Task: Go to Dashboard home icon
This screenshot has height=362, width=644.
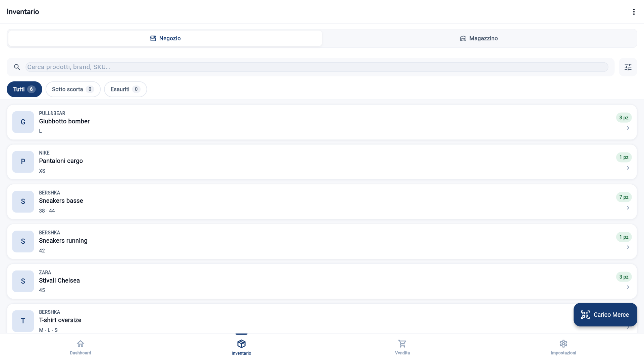Action: click(x=80, y=344)
